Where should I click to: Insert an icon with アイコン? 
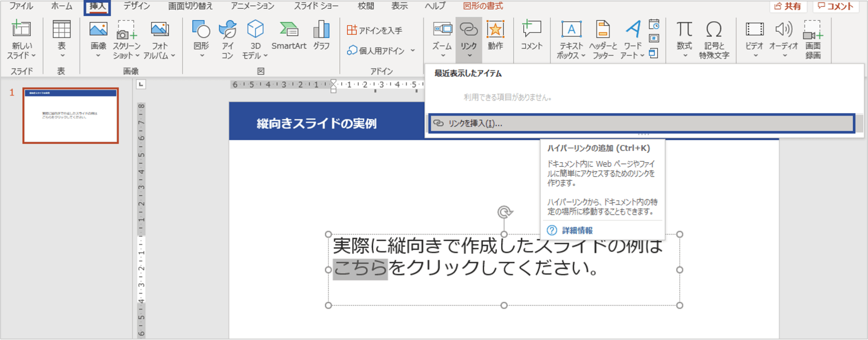pos(228,40)
